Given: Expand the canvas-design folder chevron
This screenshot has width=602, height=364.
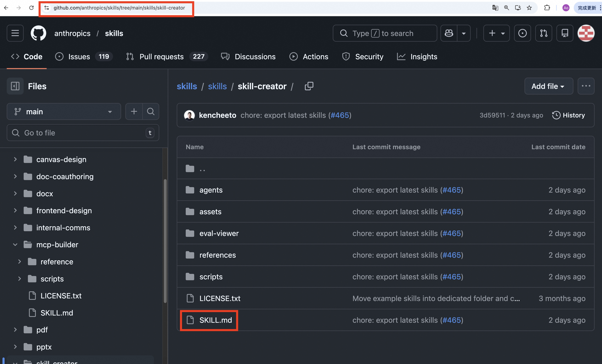Looking at the screenshot, I should [x=15, y=159].
